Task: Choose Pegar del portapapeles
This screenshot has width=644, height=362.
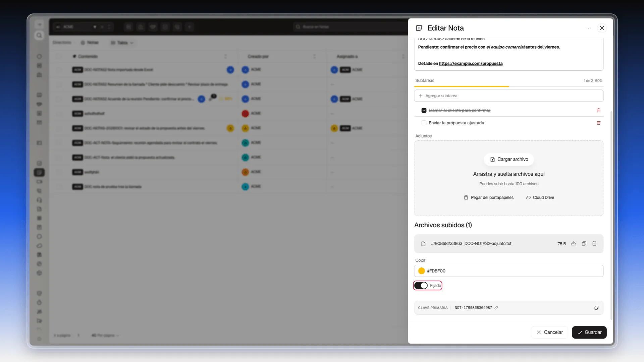Action: 488,198
